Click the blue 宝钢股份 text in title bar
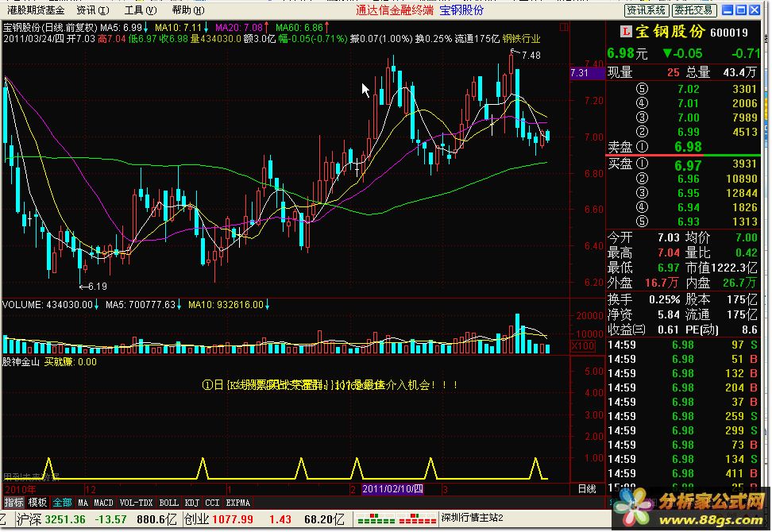This screenshot has width=772, height=532. pos(461,10)
